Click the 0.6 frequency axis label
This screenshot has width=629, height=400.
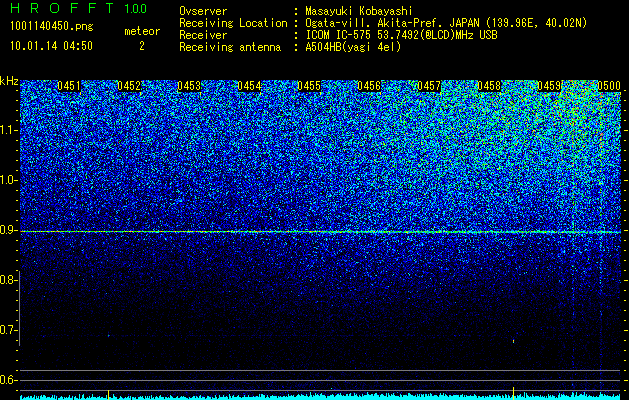point(7,380)
